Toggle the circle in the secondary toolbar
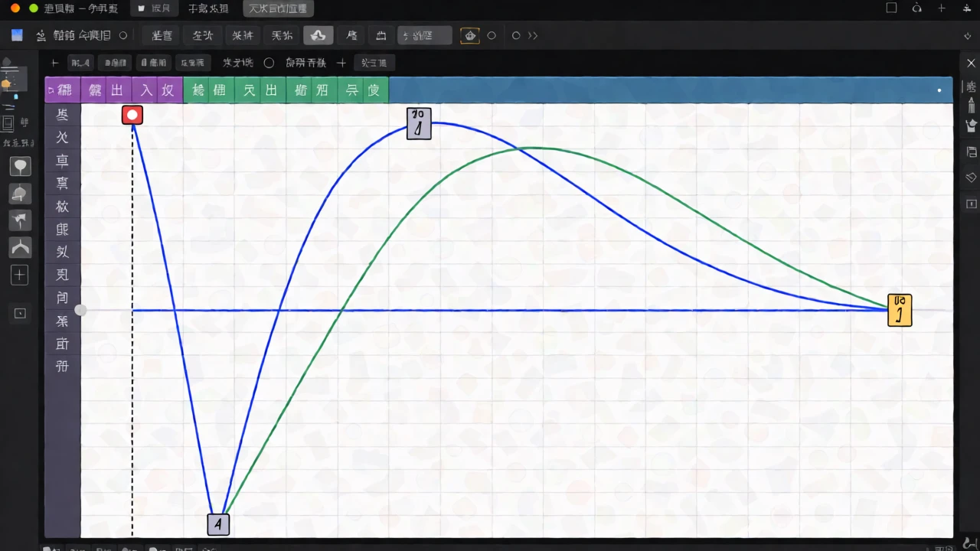Image resolution: width=980 pixels, height=551 pixels. (x=269, y=63)
